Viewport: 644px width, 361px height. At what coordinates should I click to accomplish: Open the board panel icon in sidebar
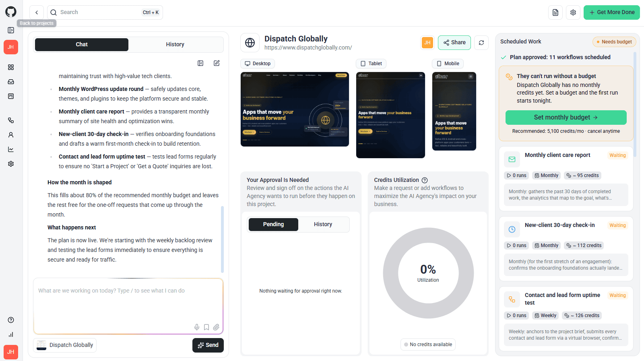pyautogui.click(x=11, y=96)
